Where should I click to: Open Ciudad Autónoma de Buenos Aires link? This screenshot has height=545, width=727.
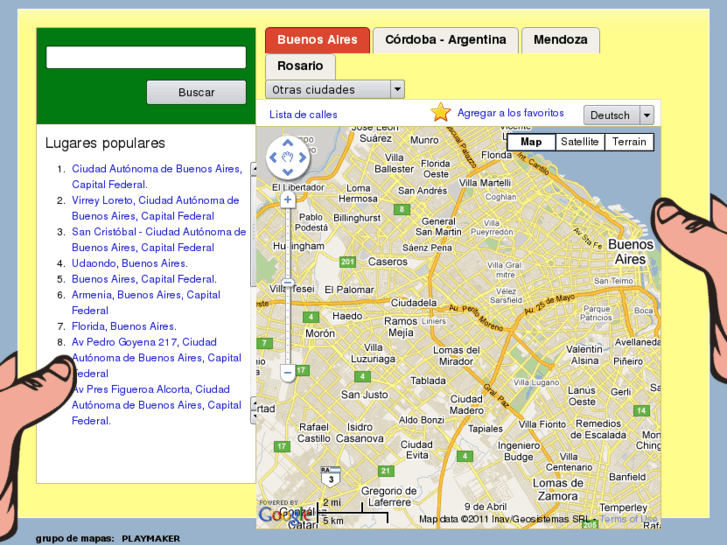point(157,177)
